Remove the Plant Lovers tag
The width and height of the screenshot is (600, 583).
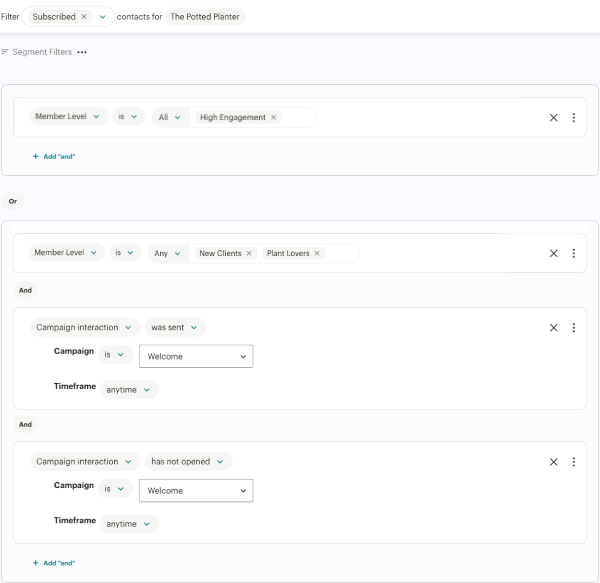(x=318, y=253)
